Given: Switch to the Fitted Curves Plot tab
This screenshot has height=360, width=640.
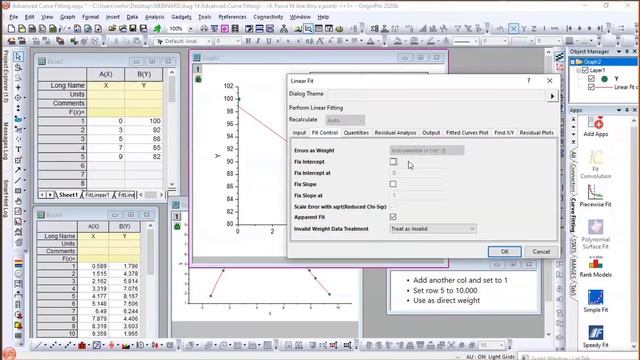Looking at the screenshot, I should (467, 133).
